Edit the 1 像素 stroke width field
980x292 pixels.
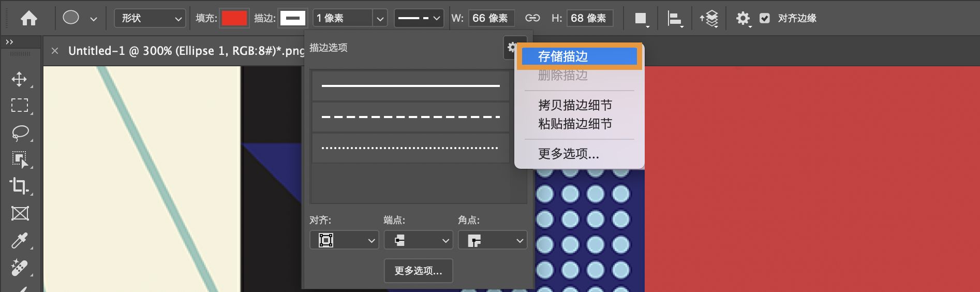tap(343, 19)
